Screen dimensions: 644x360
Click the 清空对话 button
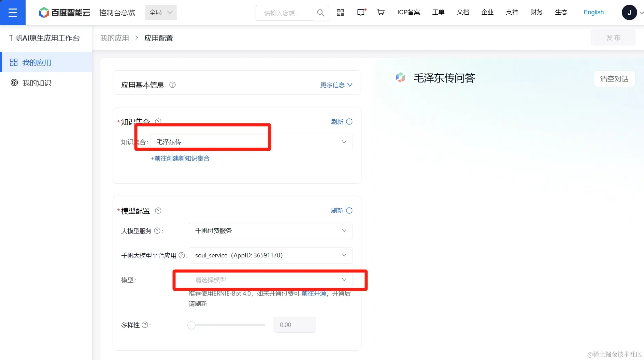(614, 79)
